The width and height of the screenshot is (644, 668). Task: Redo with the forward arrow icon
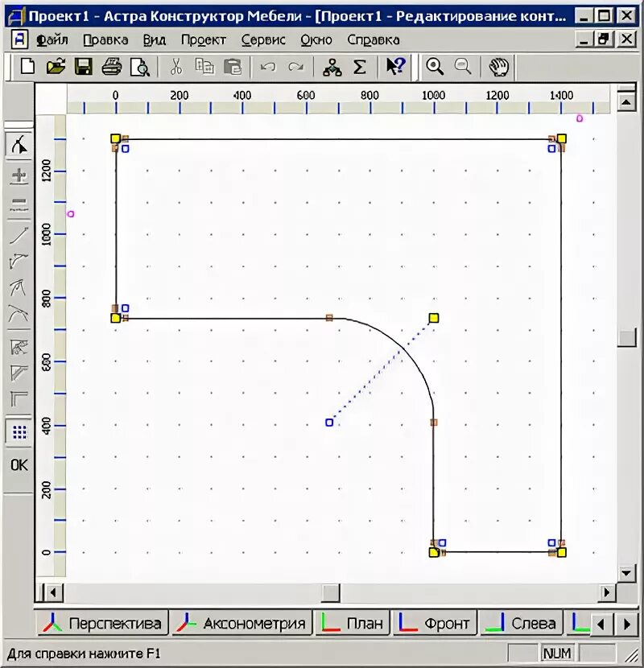point(295,67)
